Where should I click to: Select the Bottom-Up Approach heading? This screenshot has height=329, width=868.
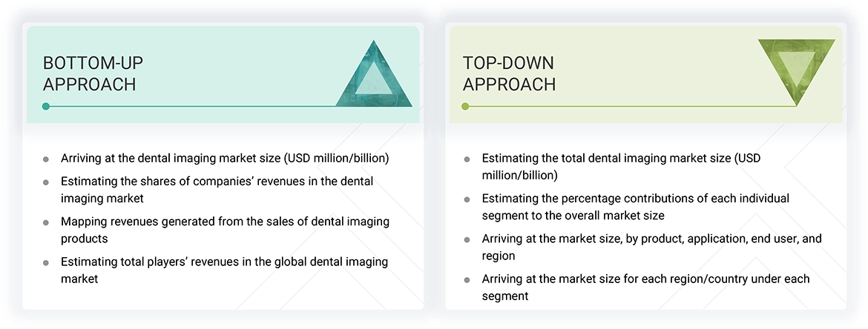click(90, 73)
